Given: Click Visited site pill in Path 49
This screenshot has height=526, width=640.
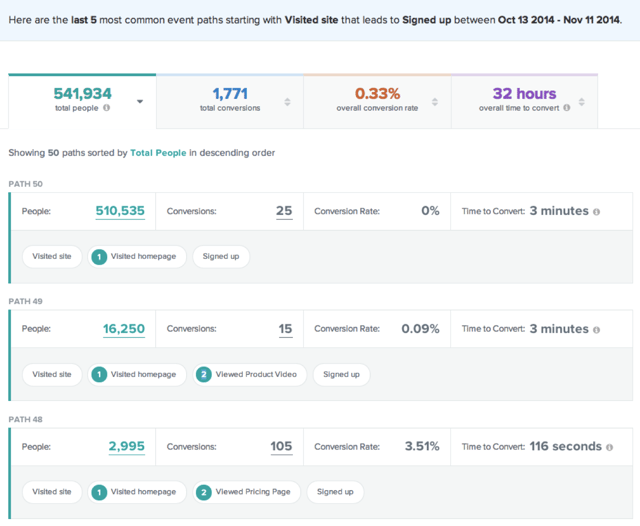Looking at the screenshot, I should (52, 375).
